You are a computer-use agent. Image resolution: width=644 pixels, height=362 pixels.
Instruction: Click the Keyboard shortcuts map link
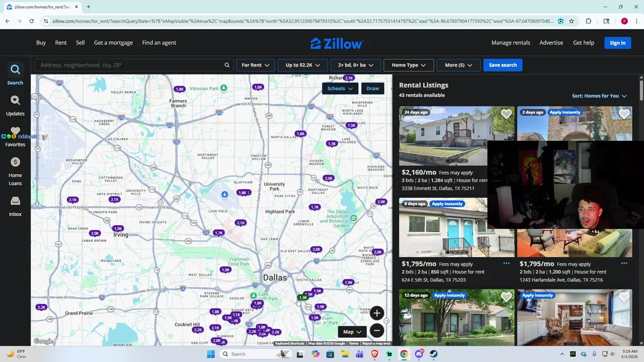click(x=290, y=343)
